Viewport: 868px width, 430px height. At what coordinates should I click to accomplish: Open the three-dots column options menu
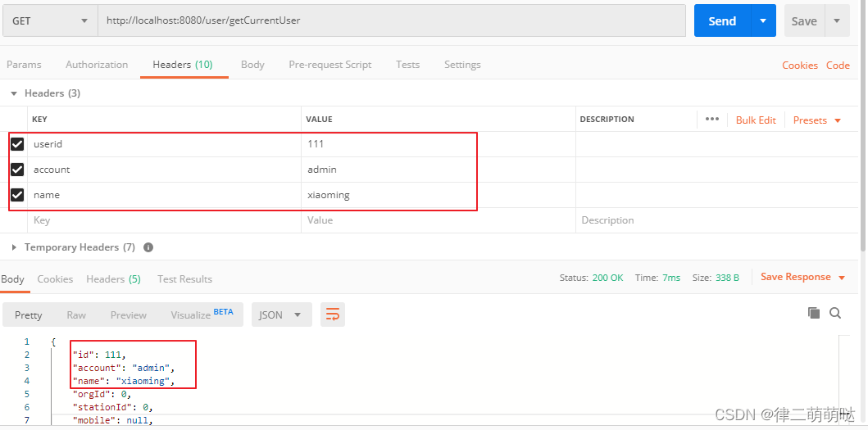pyautogui.click(x=712, y=119)
